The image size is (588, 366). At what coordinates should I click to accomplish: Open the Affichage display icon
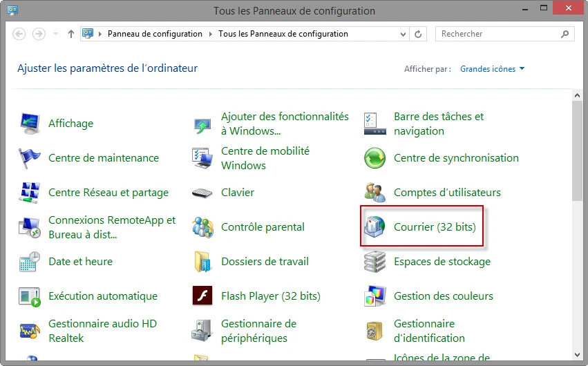(30, 124)
